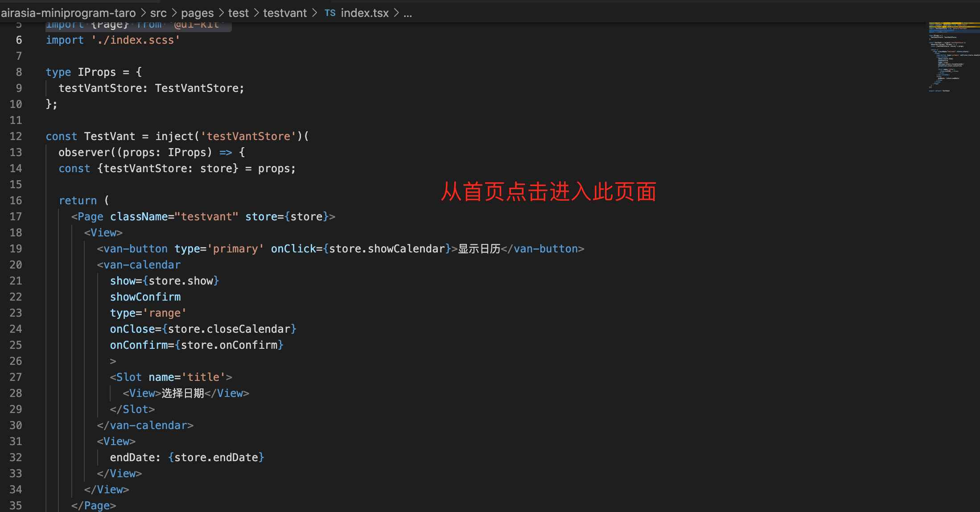980x512 pixels.
Task: Click the onConfirm attribute name
Action: click(x=139, y=345)
